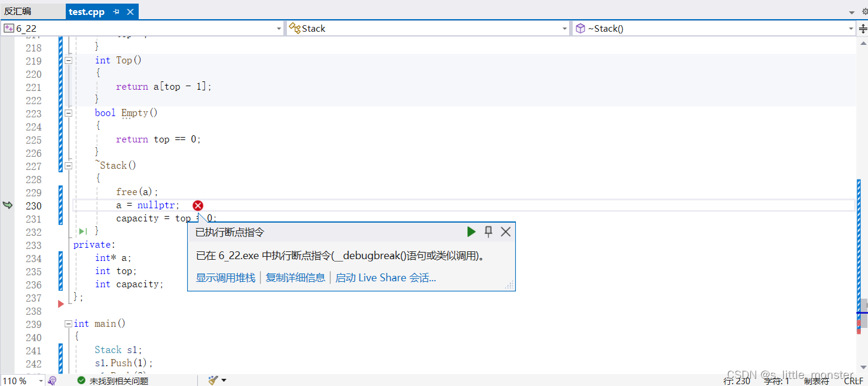Open the document tab list arrow
The image size is (868, 386).
tap(852, 12)
